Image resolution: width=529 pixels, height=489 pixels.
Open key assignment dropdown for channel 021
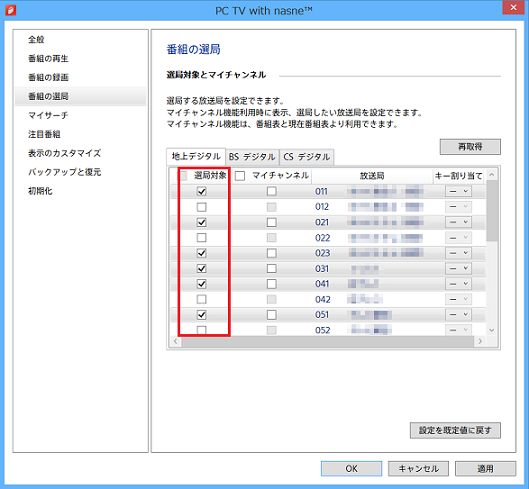coord(458,222)
